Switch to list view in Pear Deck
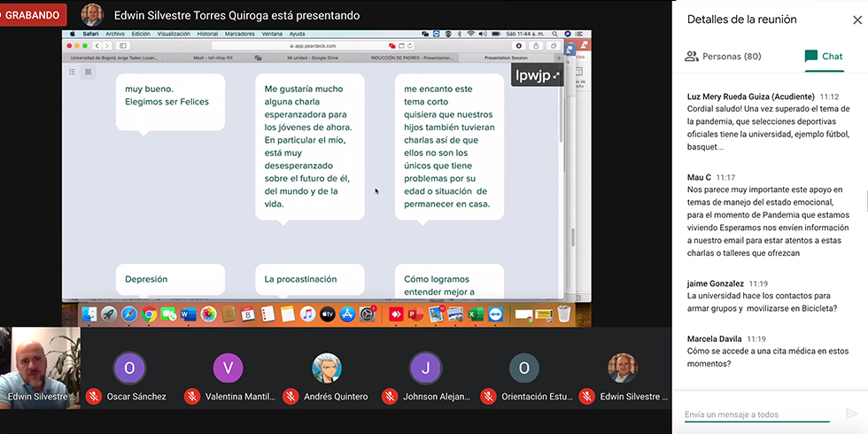This screenshot has width=868, height=434. pos(72,72)
